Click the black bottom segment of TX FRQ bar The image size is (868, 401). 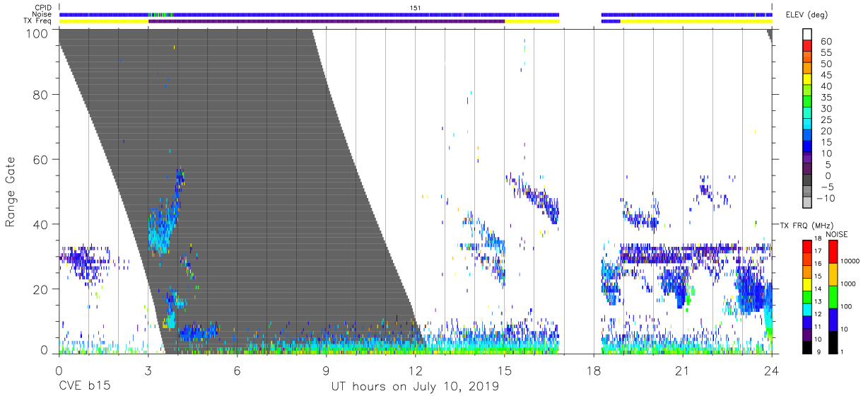(808, 347)
